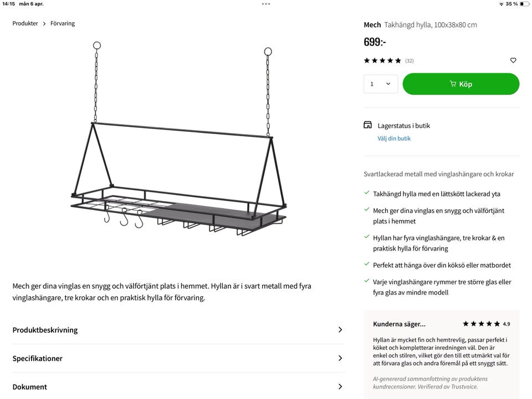Tap the Mech product name heading
The width and height of the screenshot is (532, 399).
[372, 25]
